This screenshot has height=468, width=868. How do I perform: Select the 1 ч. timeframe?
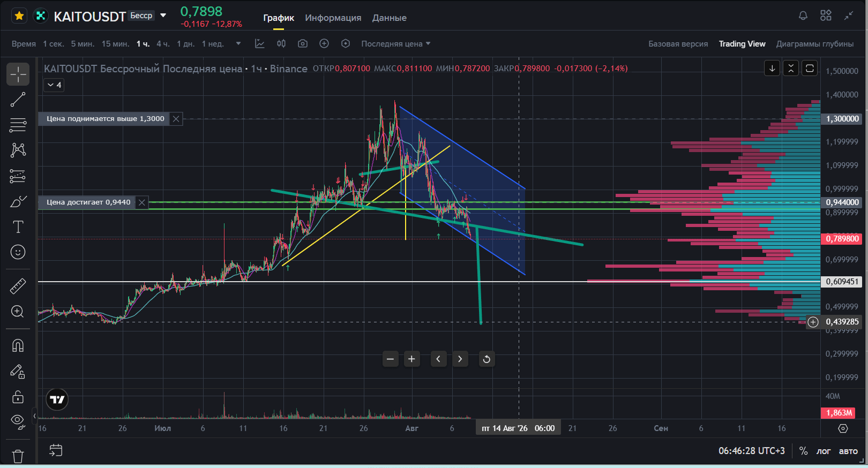pos(143,44)
